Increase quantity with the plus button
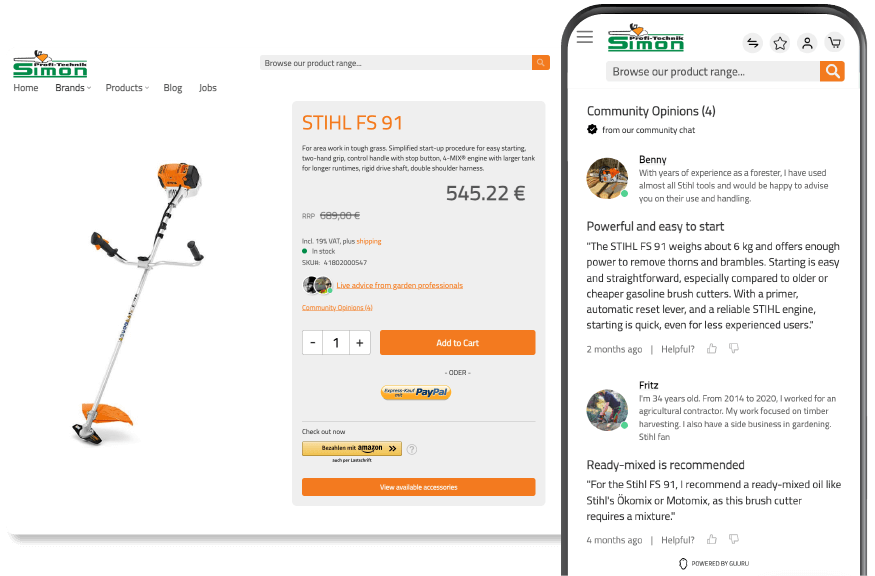875x576 pixels. pos(360,343)
